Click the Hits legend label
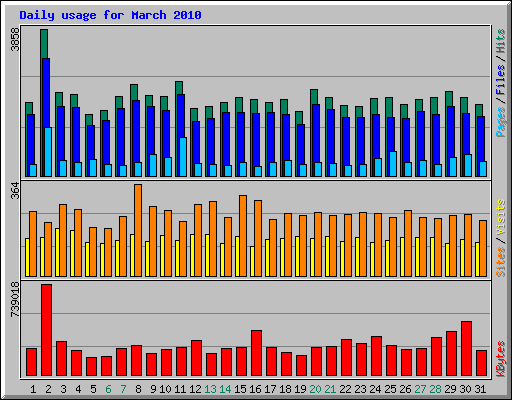The image size is (512, 400). pyautogui.click(x=501, y=41)
